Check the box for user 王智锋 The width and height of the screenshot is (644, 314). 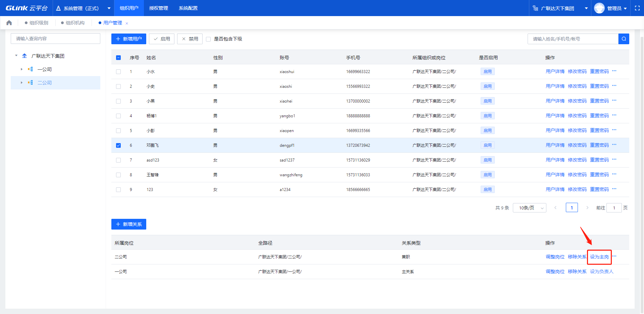coord(118,175)
